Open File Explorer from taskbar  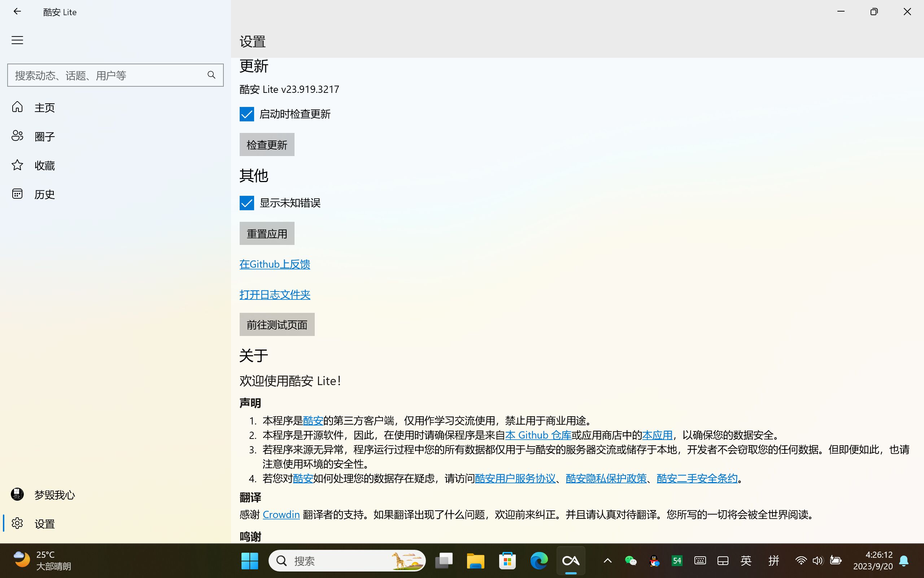475,560
